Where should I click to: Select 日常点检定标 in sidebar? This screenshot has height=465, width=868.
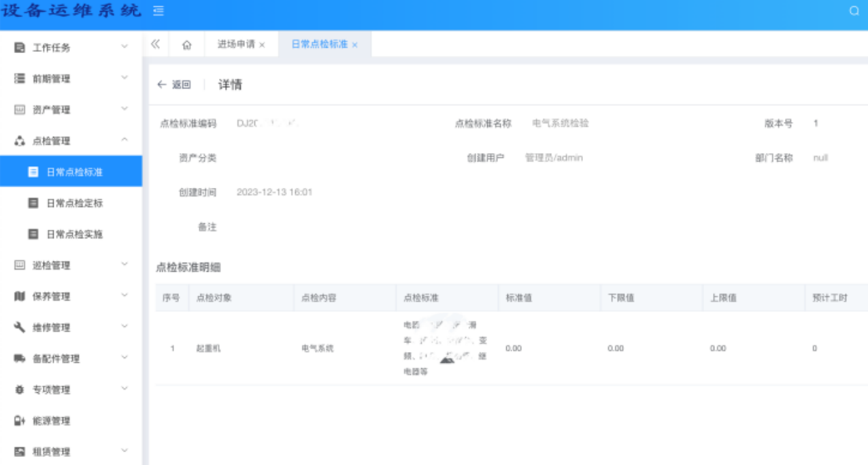point(74,203)
